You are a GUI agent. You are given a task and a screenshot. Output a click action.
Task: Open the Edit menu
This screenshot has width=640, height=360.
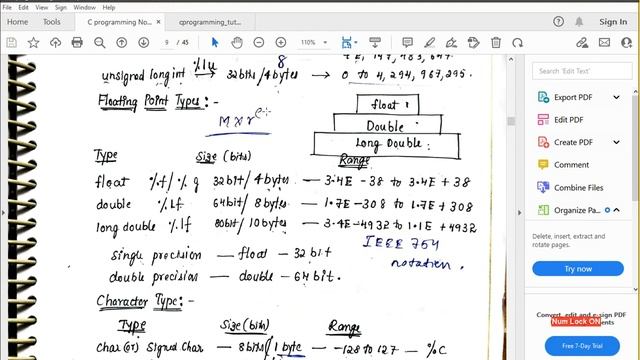(x=23, y=7)
